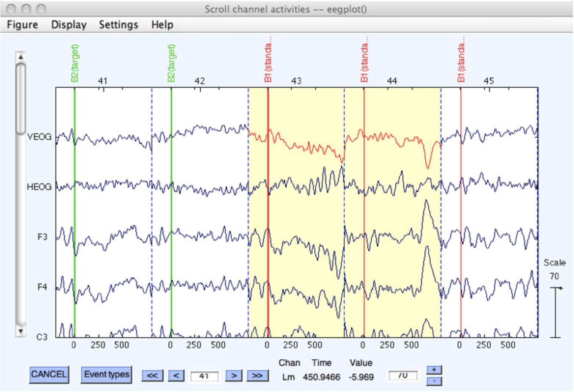Increase scale with the + button
This screenshot has width=574, height=392.
[x=434, y=370]
